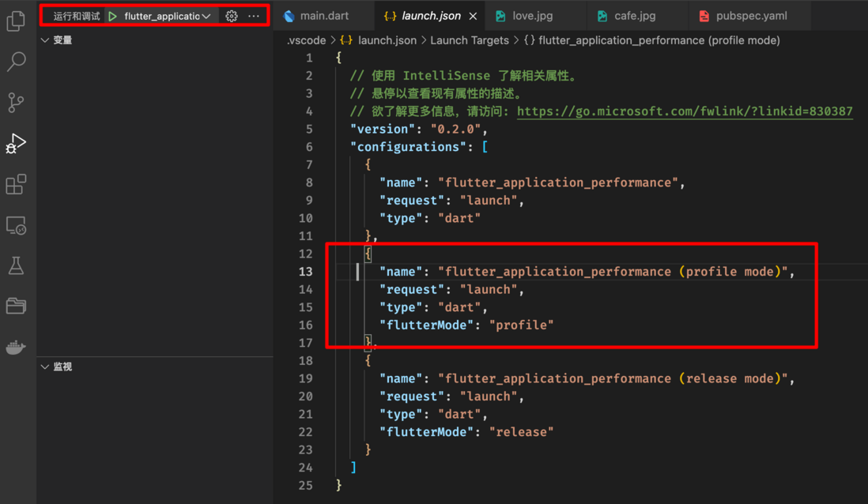Screen dimensions: 868x504
Task: Click the .vscode breadcrumb
Action: click(306, 40)
